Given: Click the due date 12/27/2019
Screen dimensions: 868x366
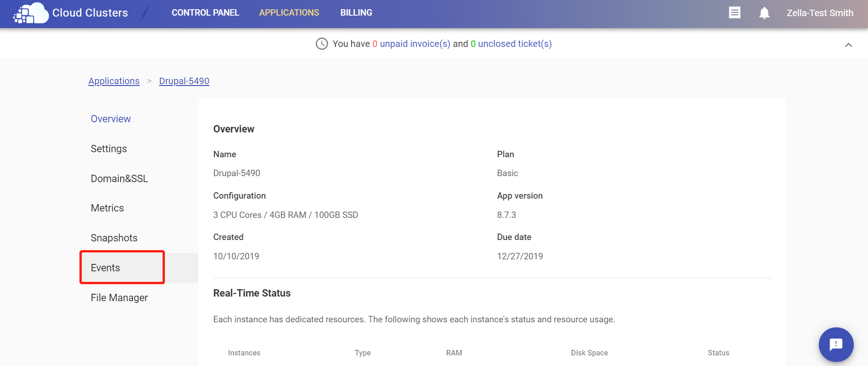Looking at the screenshot, I should pos(520,256).
